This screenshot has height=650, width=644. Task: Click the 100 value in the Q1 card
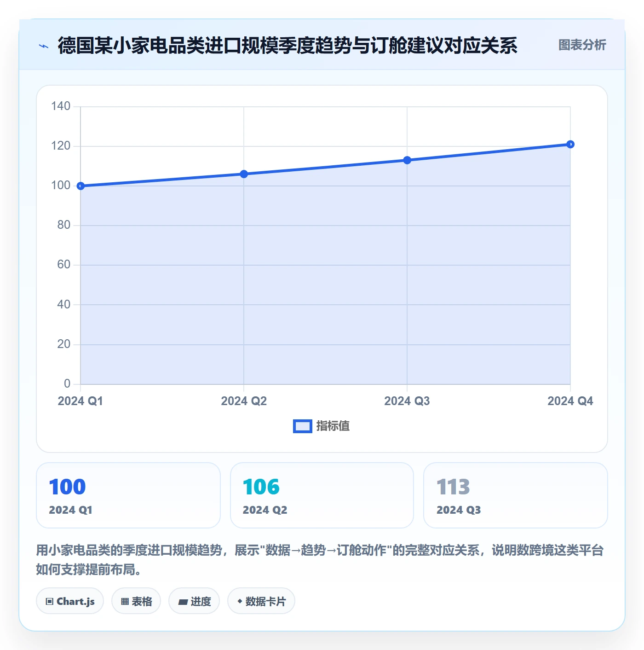point(67,487)
